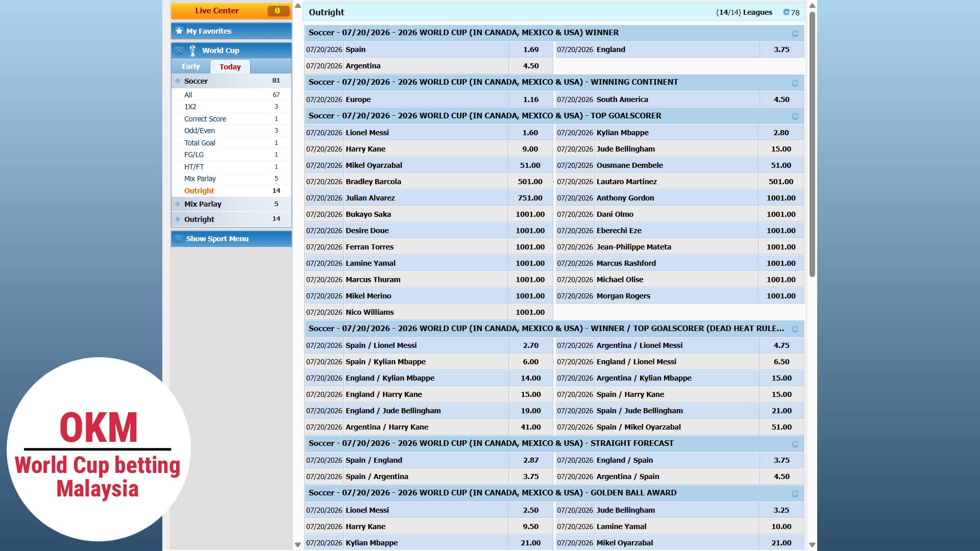Expand the bottom Outright category arrow
The height and width of the screenshot is (551, 980).
coord(178,219)
